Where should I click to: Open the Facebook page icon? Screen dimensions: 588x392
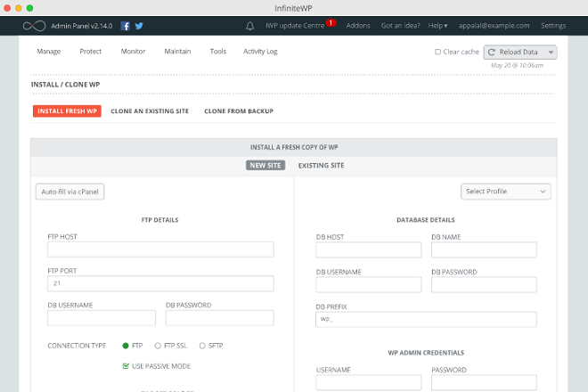[126, 26]
